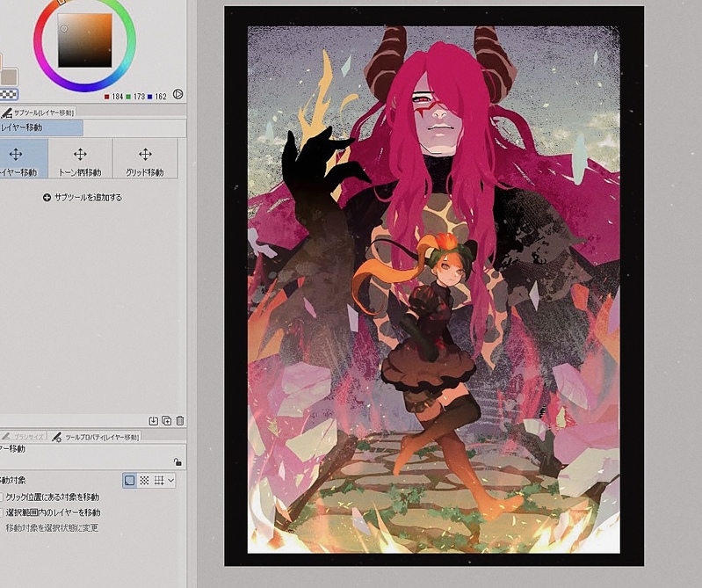The width and height of the screenshot is (702, 588).
Task: Click サブツールを追加する to add a sub tool
Action: [x=83, y=198]
